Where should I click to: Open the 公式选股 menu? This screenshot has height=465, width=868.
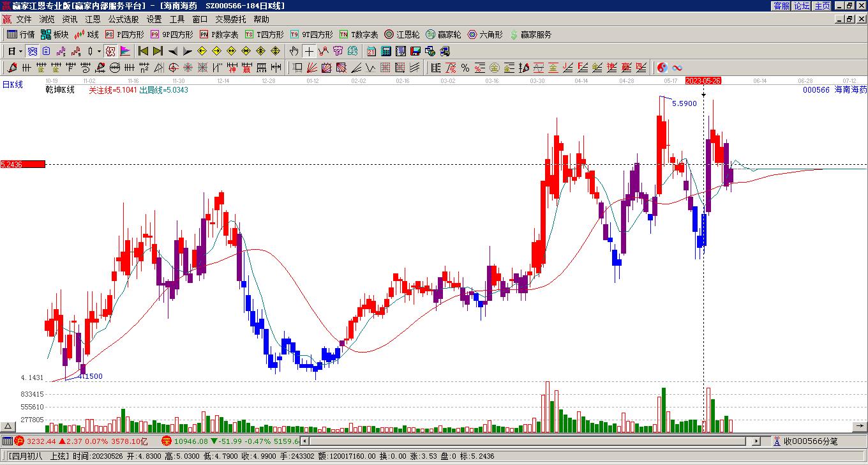click(123, 19)
